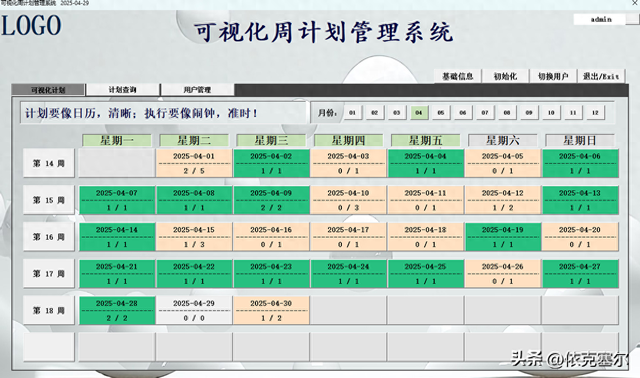The image size is (640, 378).
Task: Click the 初始化 button
Action: 505,76
